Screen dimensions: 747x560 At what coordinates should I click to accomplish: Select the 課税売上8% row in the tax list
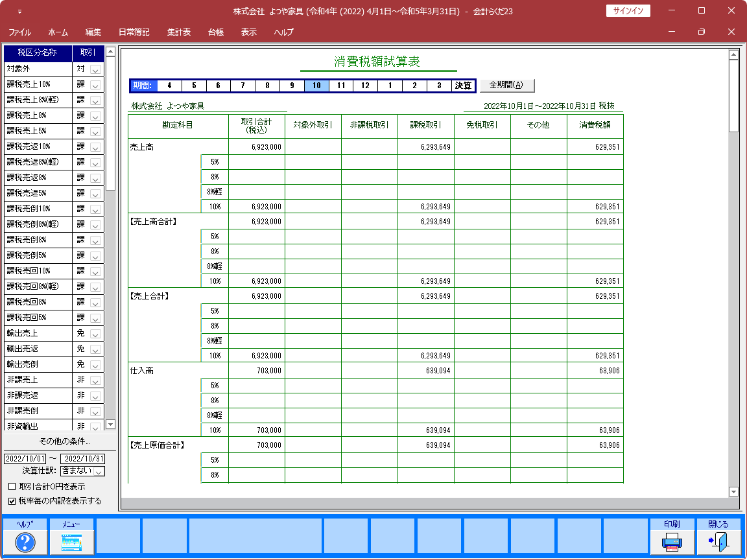click(x=38, y=116)
